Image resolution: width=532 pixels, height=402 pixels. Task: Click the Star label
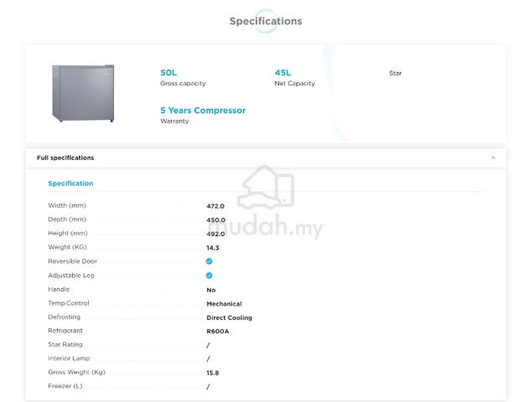(x=395, y=73)
